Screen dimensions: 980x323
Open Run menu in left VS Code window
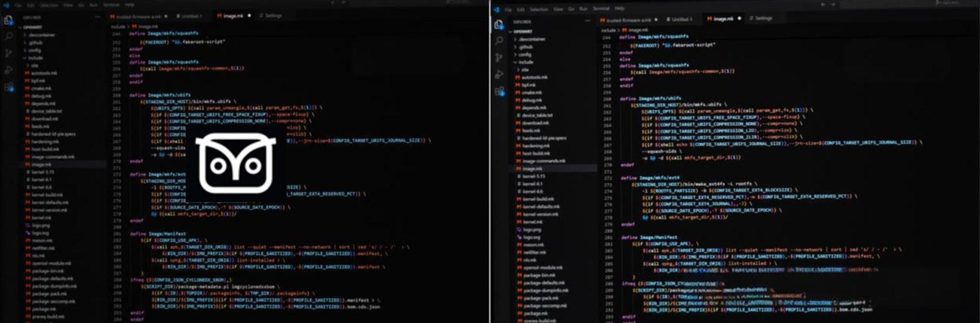(93, 5)
